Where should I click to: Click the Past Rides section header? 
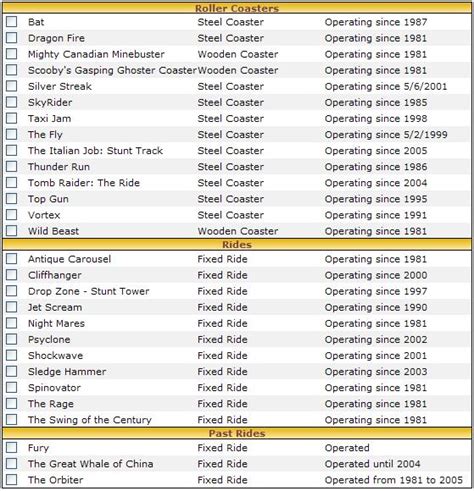pos(237,433)
